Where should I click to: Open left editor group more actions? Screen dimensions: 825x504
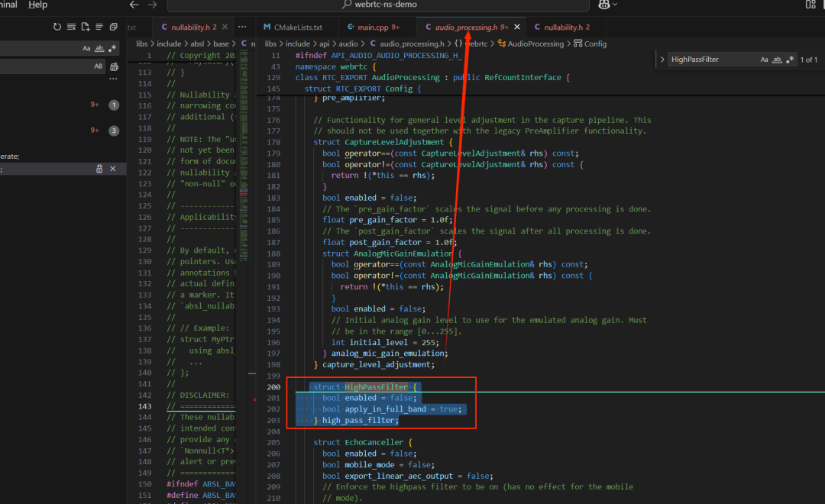pos(242,27)
